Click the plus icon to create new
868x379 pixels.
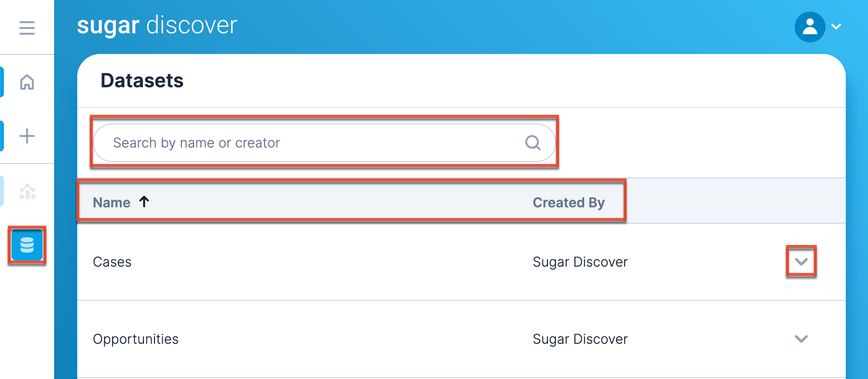[27, 136]
